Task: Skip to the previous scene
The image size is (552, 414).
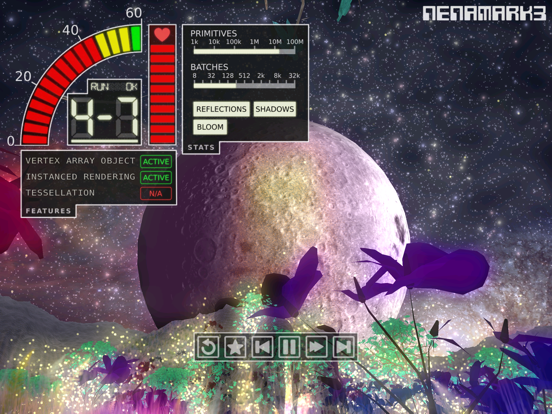Action: [262, 347]
